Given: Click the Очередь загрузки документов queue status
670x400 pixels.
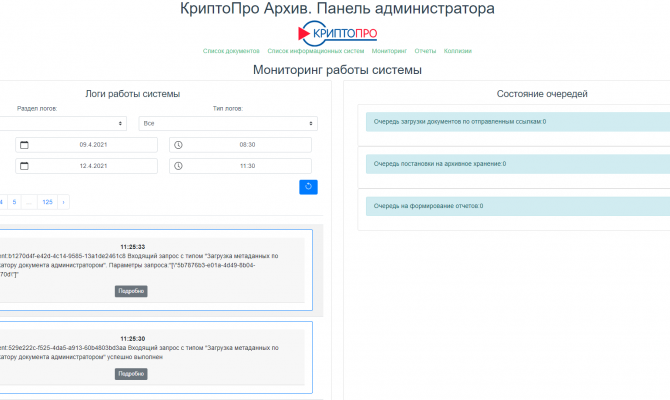Looking at the screenshot, I should click(518, 122).
